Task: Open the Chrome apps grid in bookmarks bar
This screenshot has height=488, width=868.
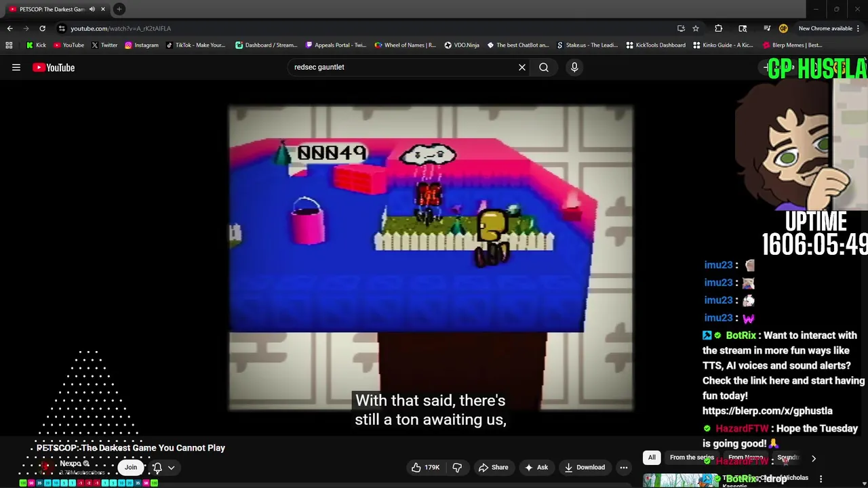Action: click(x=9, y=45)
